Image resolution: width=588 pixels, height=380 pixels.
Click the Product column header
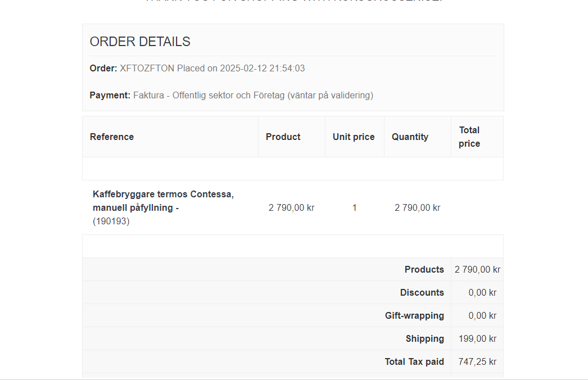point(283,137)
